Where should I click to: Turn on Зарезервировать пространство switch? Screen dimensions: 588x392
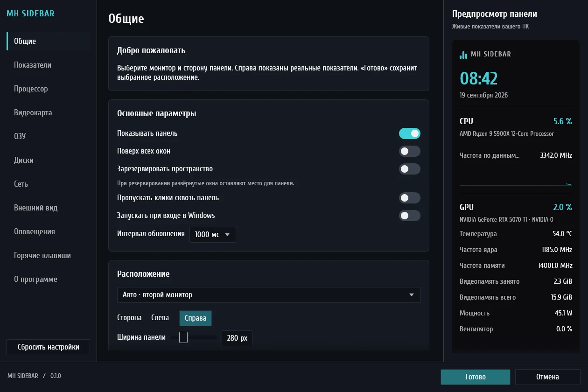point(410,169)
